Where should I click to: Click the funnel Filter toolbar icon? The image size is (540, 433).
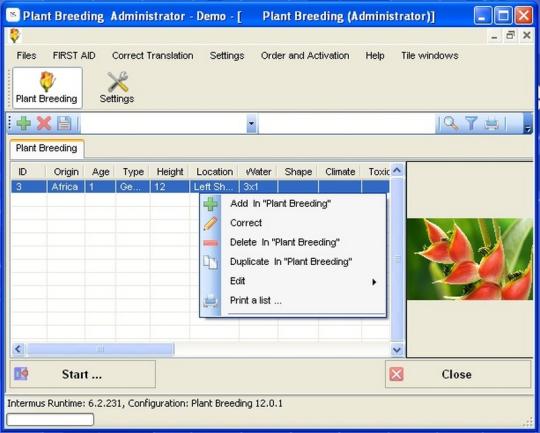coord(471,123)
